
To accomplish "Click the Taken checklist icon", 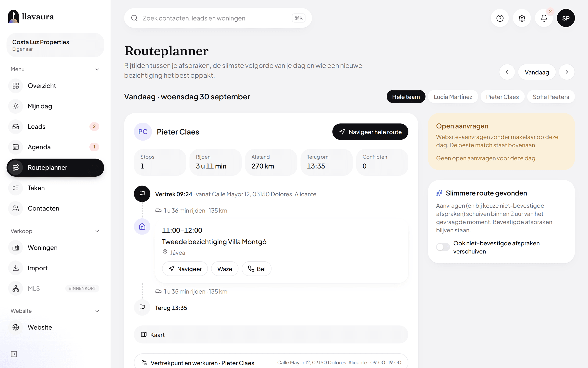I will point(16,188).
